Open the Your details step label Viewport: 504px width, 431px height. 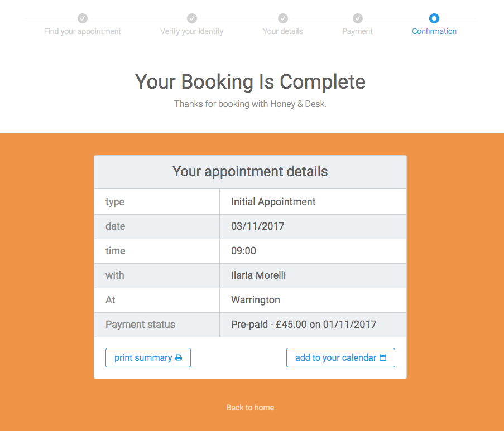coord(283,31)
